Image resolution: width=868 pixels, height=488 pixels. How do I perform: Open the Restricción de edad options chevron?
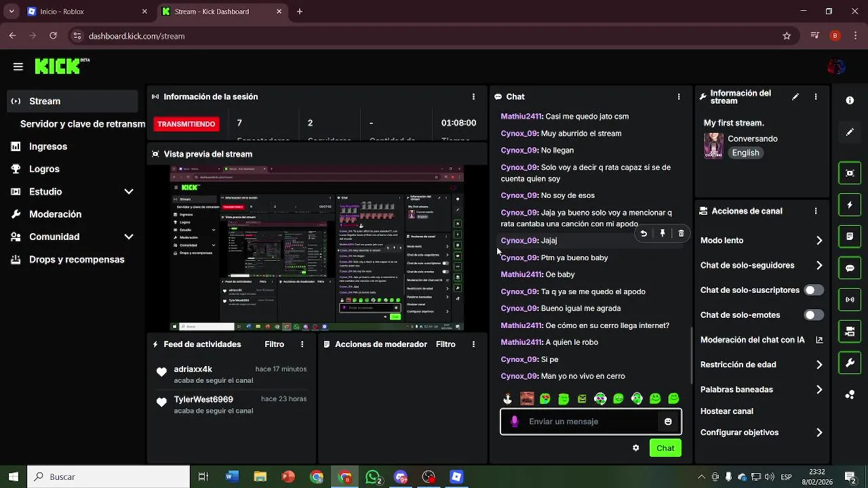coord(819,365)
